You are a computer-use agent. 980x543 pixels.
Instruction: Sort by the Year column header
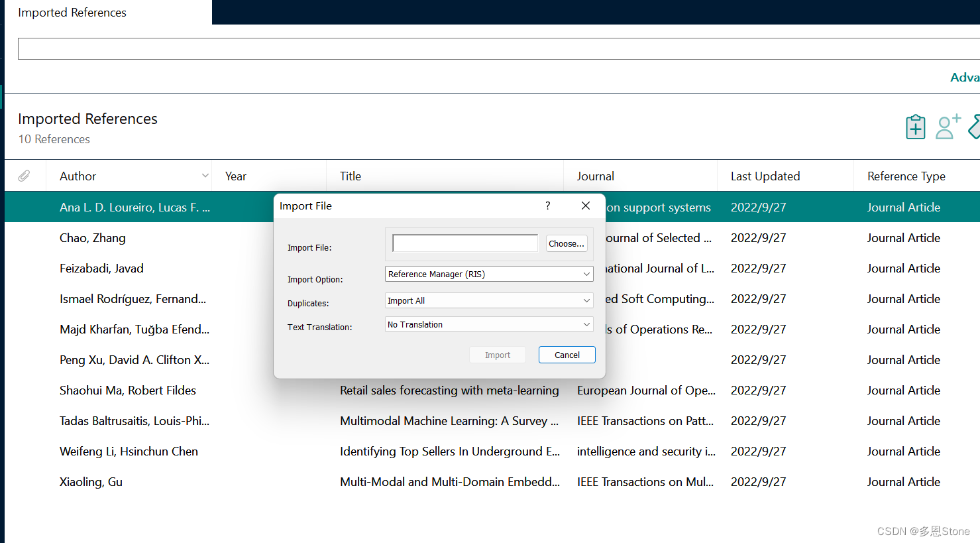(236, 176)
